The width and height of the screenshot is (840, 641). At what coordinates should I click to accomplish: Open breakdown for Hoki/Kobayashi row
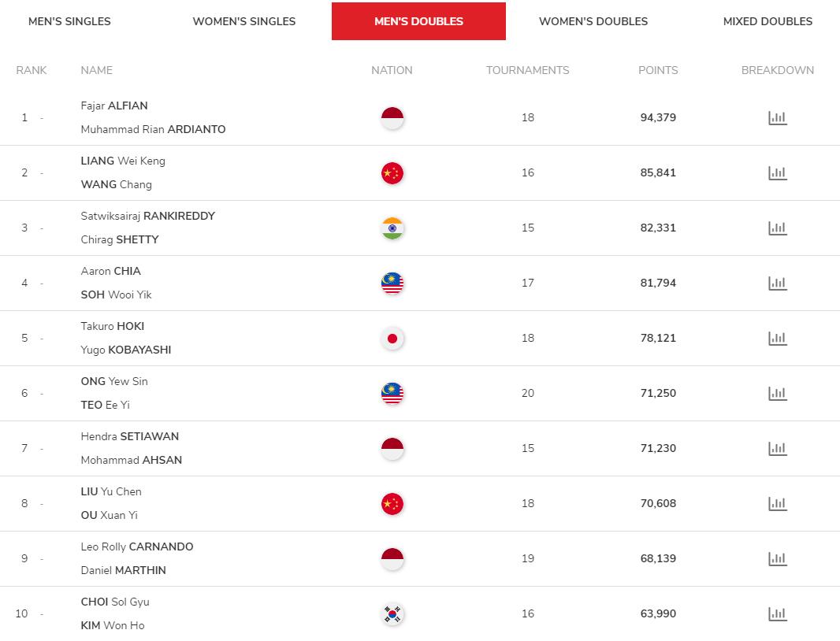pyautogui.click(x=777, y=339)
